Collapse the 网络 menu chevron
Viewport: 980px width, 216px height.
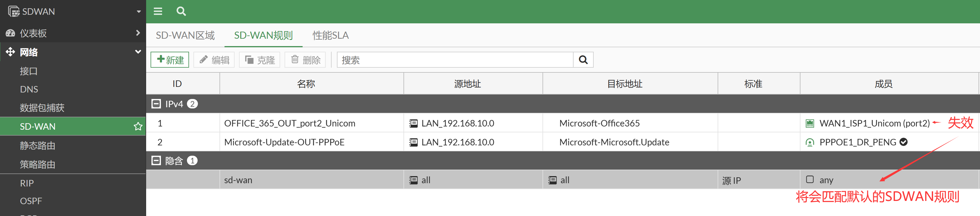(138, 52)
